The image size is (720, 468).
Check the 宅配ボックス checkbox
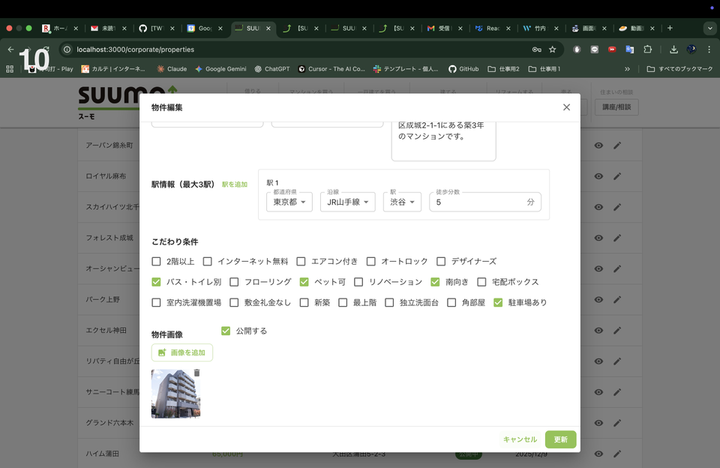pos(481,282)
